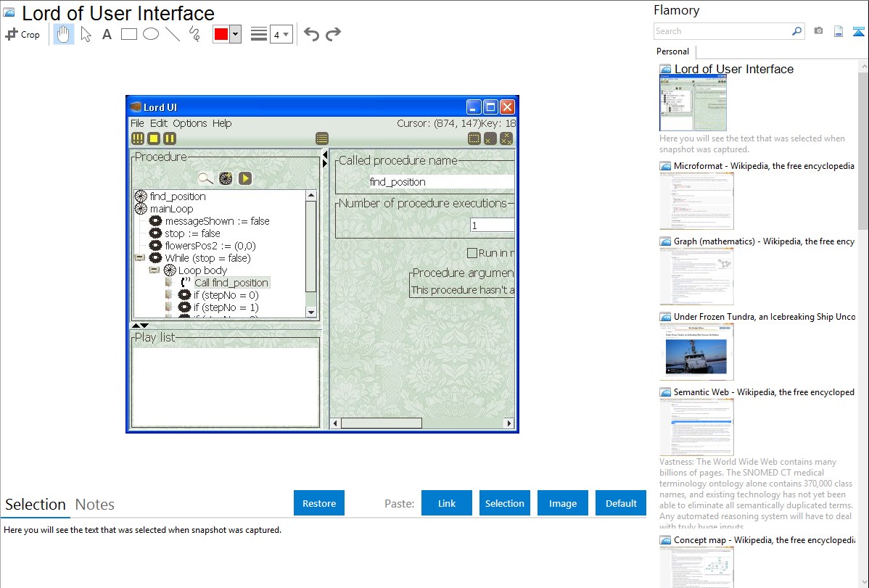Viewport: 869px width, 588px height.
Task: Select the 'stop := false' tree row
Action: (192, 233)
